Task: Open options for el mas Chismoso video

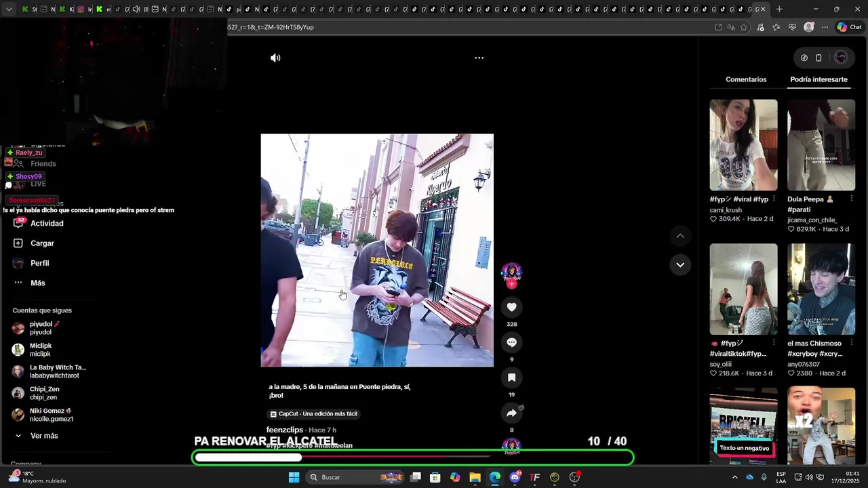Action: tap(850, 343)
